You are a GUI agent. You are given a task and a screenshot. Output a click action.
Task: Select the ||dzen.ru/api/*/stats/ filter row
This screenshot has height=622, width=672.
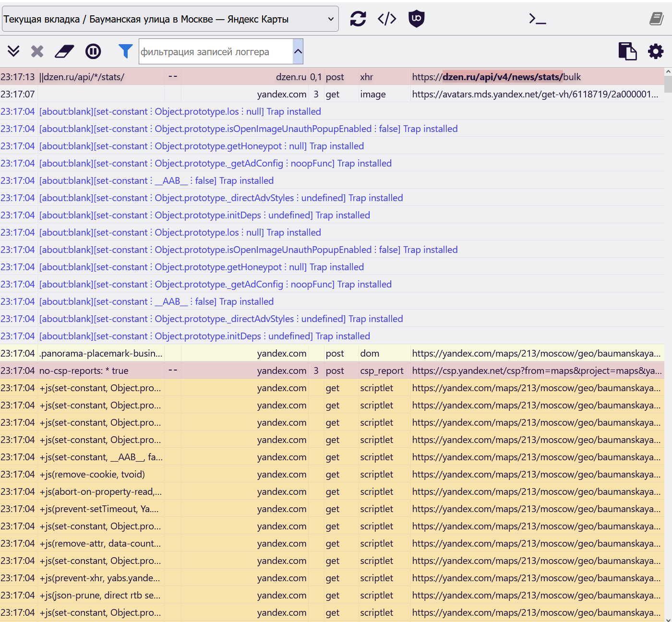point(332,77)
